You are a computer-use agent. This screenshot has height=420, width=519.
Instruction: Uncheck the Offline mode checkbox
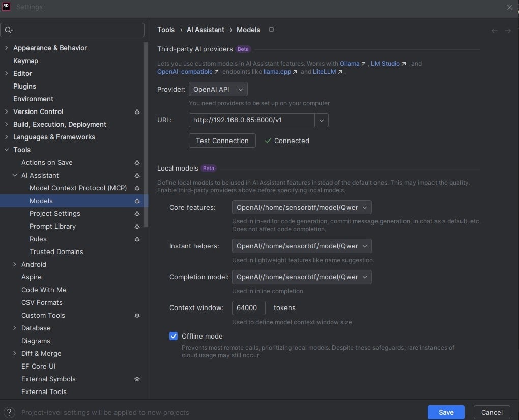[x=174, y=336]
